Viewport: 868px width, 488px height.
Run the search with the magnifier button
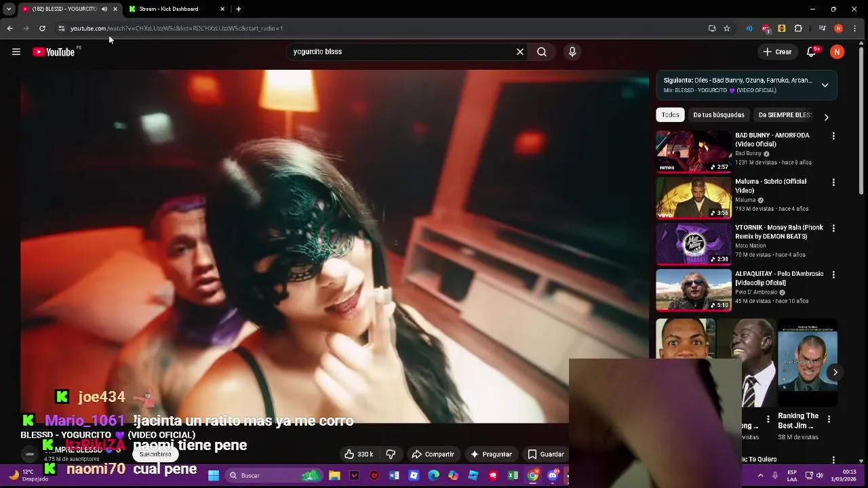[542, 52]
